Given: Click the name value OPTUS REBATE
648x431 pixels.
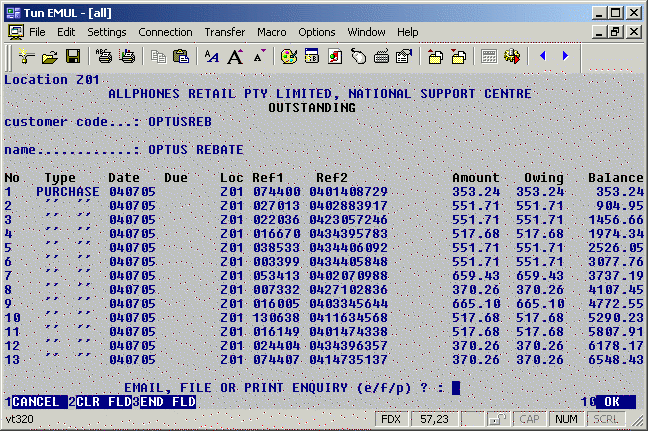Looking at the screenshot, I should point(196,150).
